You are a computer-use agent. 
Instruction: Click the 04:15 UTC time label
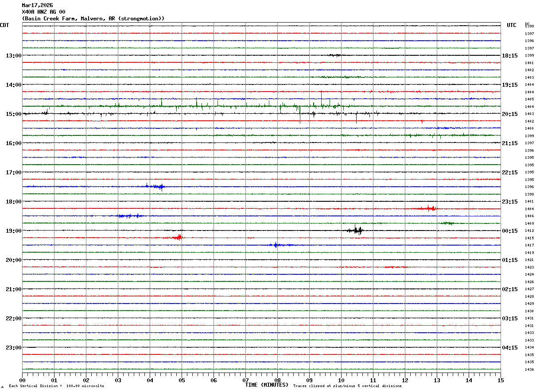[510, 347]
